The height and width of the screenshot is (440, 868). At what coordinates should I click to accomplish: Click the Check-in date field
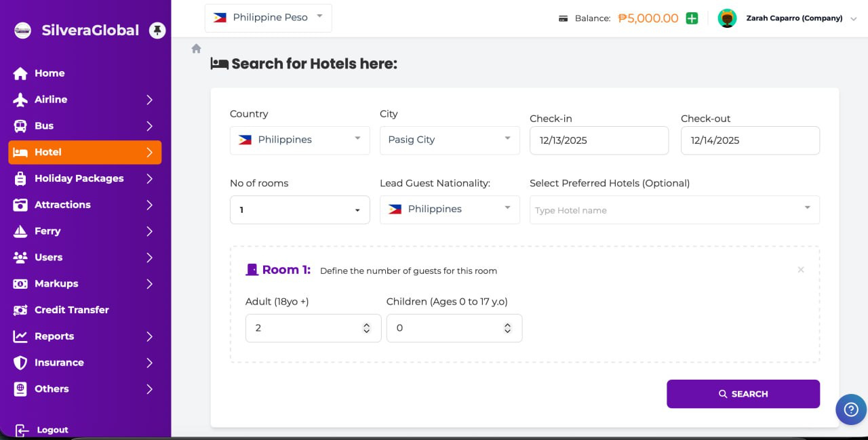(599, 140)
